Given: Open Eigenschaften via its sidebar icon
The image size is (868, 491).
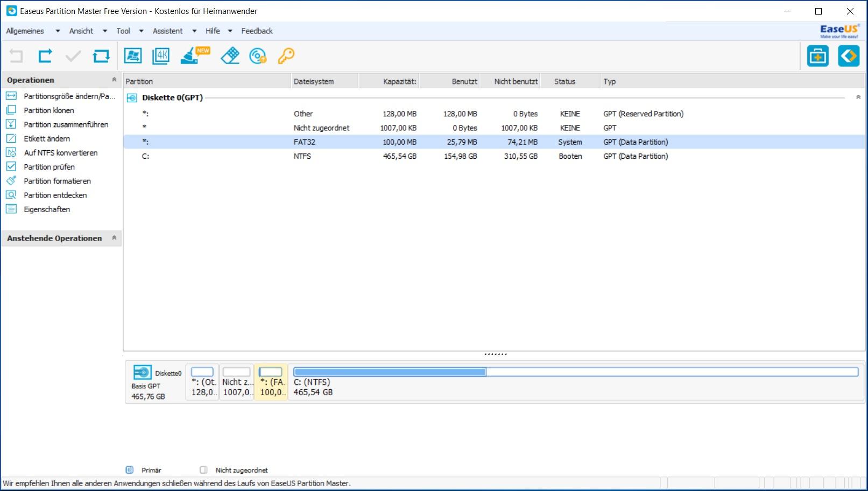Looking at the screenshot, I should (x=11, y=209).
